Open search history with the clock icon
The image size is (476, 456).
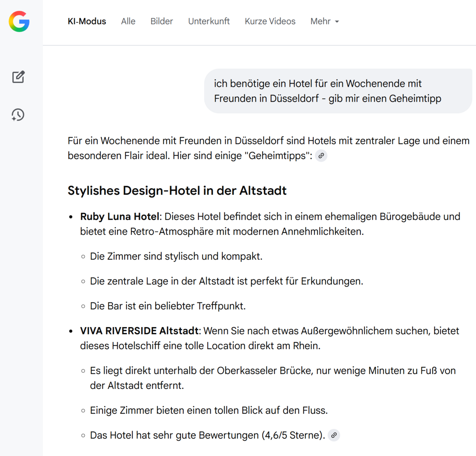[x=17, y=115]
